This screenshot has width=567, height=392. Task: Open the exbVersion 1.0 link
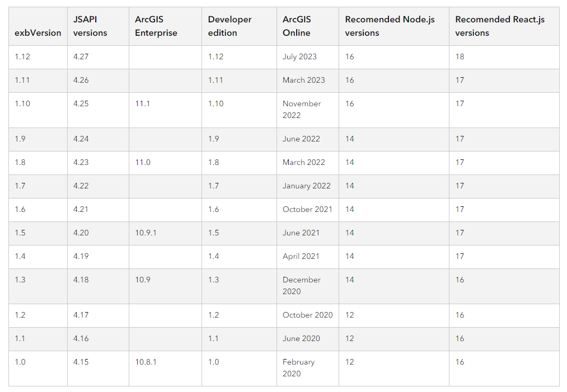coord(20,362)
